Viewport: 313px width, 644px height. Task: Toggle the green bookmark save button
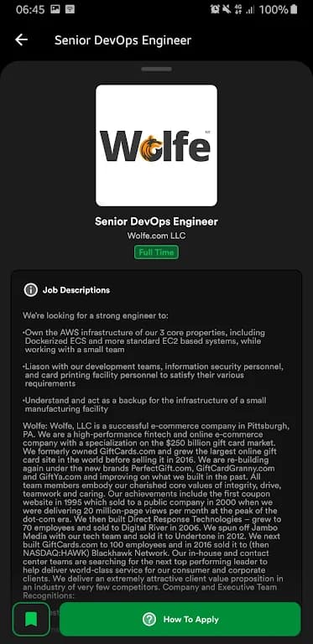tap(31, 620)
